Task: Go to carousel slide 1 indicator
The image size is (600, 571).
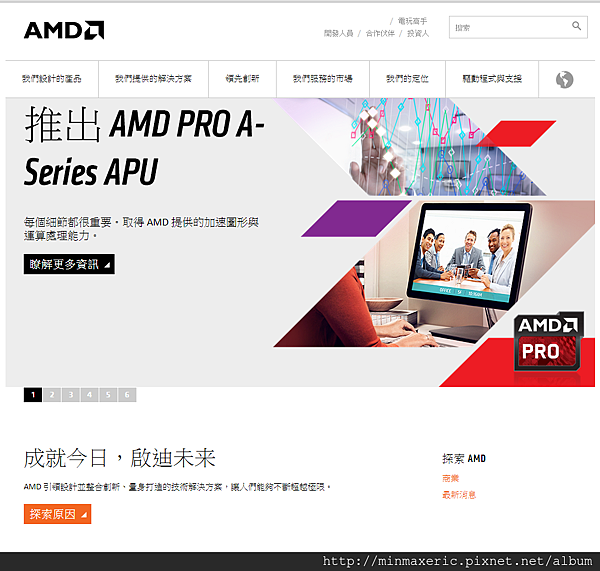Action: [x=33, y=395]
